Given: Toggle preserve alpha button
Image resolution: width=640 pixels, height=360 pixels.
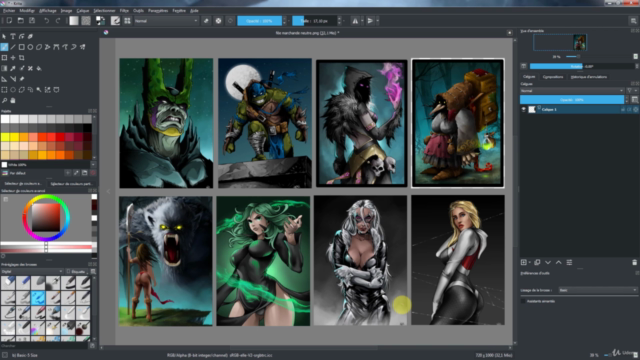Looking at the screenshot, I should tap(218, 21).
